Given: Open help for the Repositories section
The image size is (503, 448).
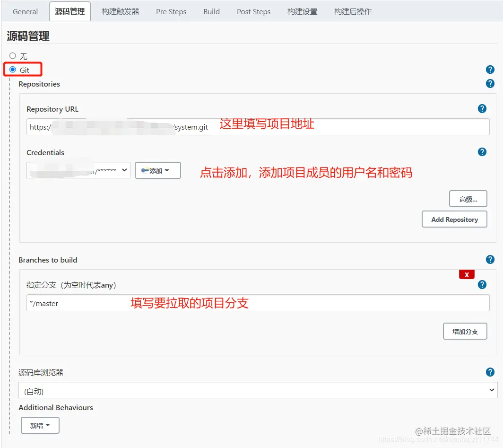Looking at the screenshot, I should coord(490,84).
